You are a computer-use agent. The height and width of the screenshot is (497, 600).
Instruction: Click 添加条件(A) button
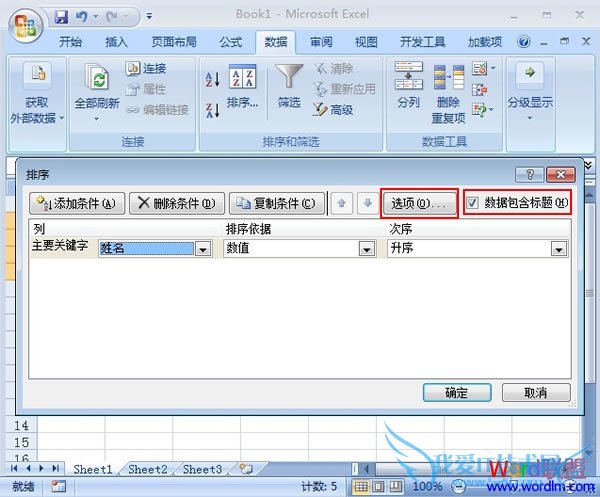tap(77, 203)
